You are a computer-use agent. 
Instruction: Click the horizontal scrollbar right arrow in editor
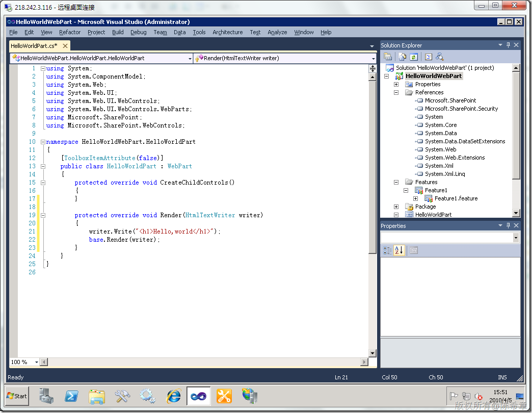tap(364, 362)
